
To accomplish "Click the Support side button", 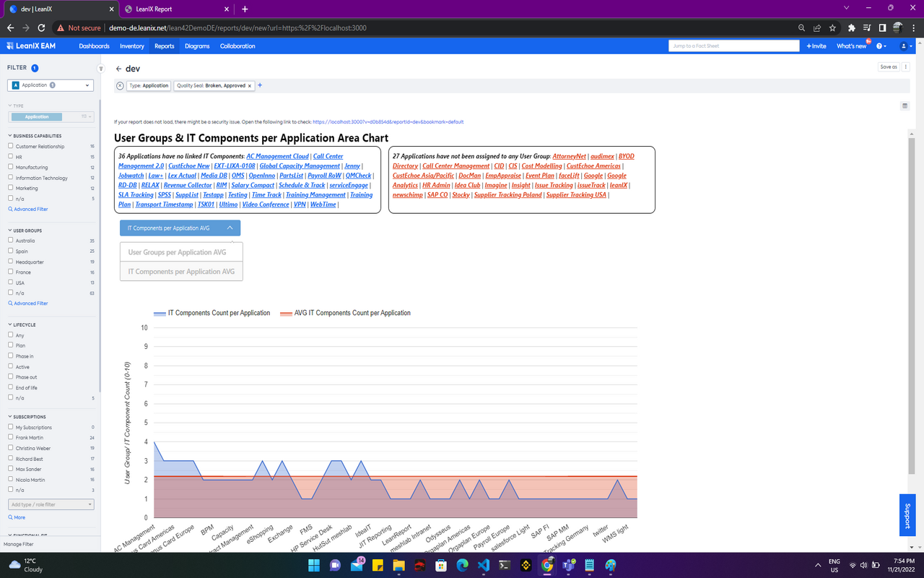I will click(x=907, y=515).
